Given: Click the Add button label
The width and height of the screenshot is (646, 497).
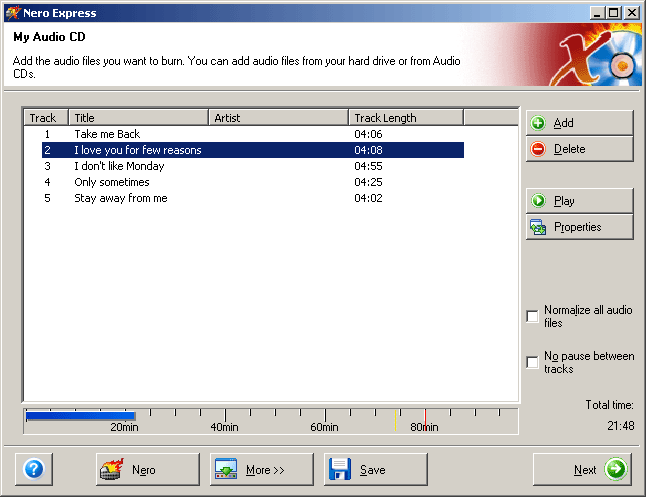Looking at the screenshot, I should tap(563, 123).
